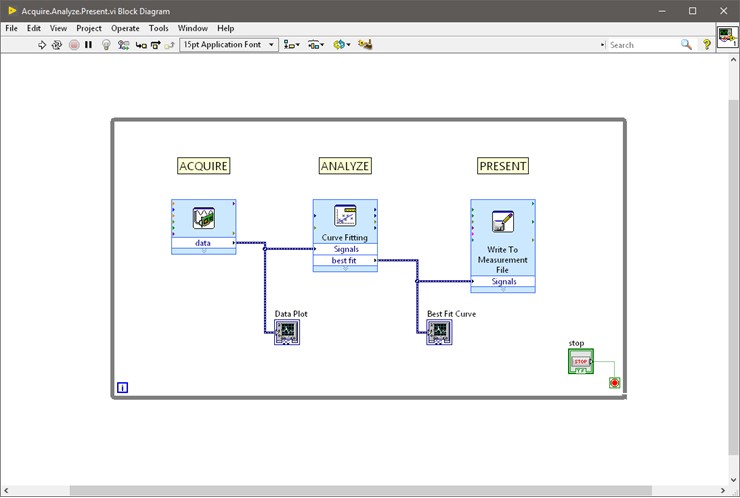Image resolution: width=740 pixels, height=498 pixels.
Task: Expand DAQ Assistant bottom terminal handle
Action: click(203, 251)
